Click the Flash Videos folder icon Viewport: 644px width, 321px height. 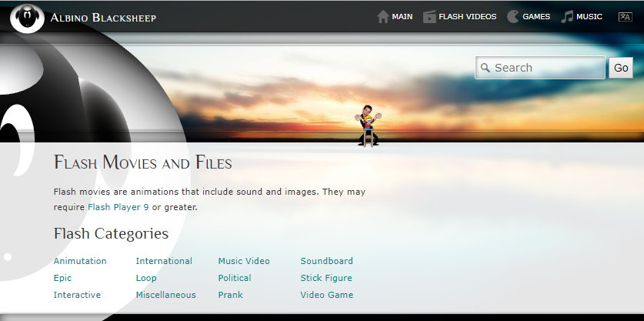(x=429, y=17)
